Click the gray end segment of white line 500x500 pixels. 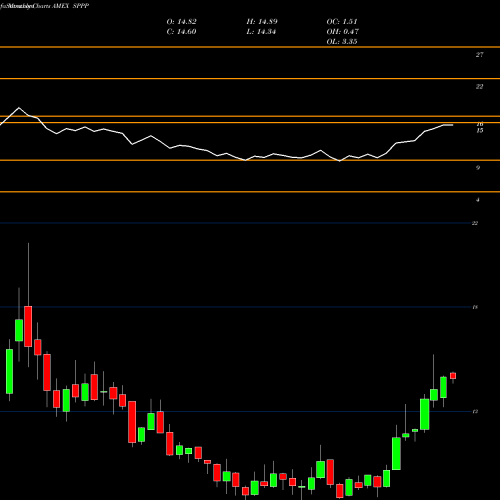click(448, 125)
